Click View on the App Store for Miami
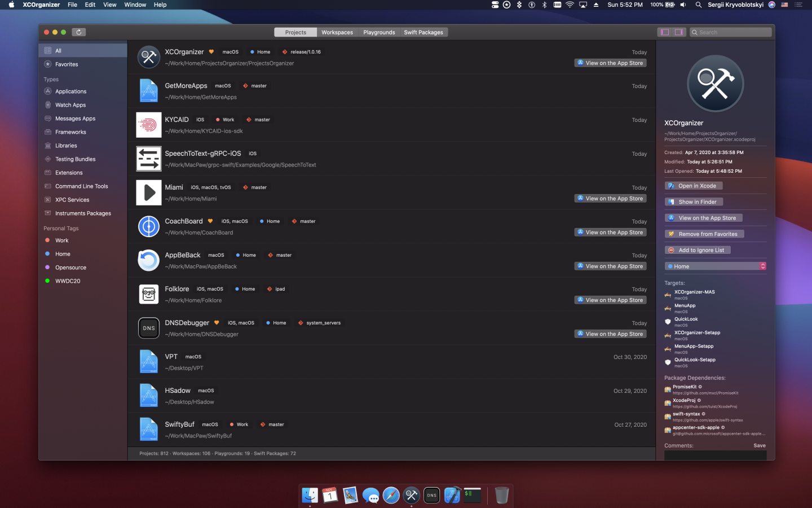The image size is (812, 508). tap(611, 199)
